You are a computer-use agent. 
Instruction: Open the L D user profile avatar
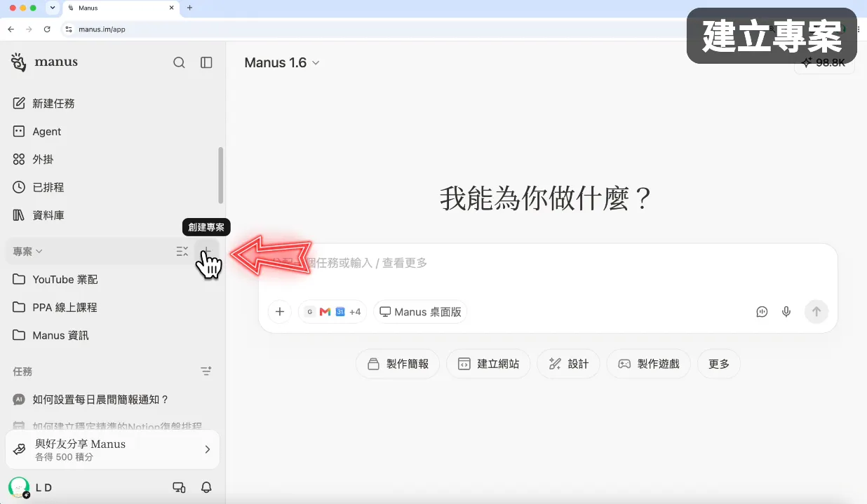click(19, 487)
